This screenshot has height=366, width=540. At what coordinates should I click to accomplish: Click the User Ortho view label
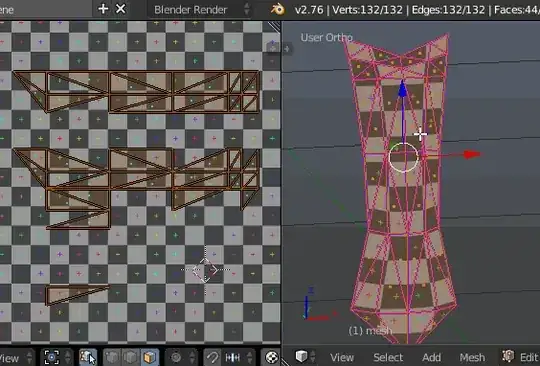coord(326,37)
